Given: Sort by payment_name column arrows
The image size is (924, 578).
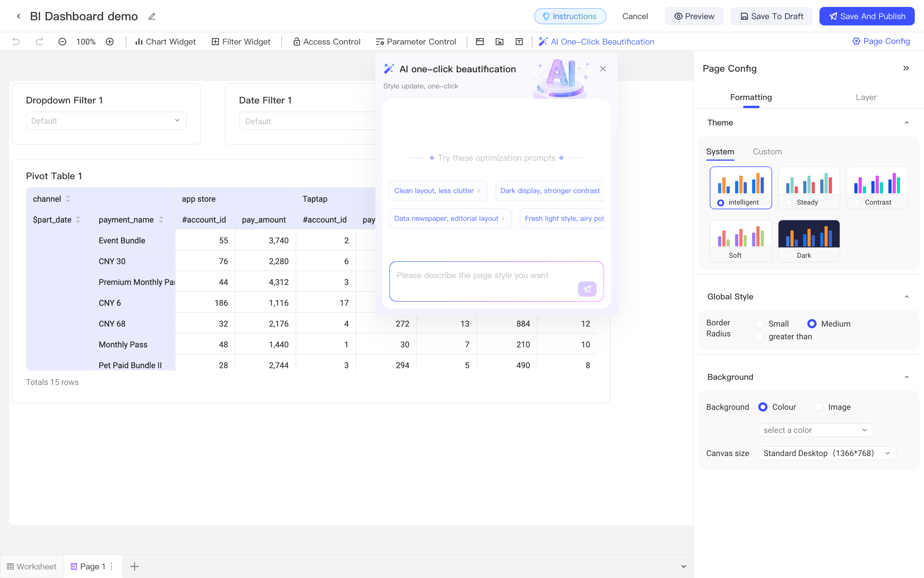Looking at the screenshot, I should (161, 219).
